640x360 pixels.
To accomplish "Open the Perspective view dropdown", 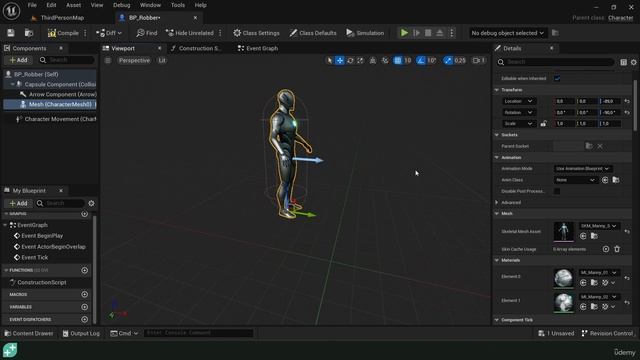I will coord(134,60).
